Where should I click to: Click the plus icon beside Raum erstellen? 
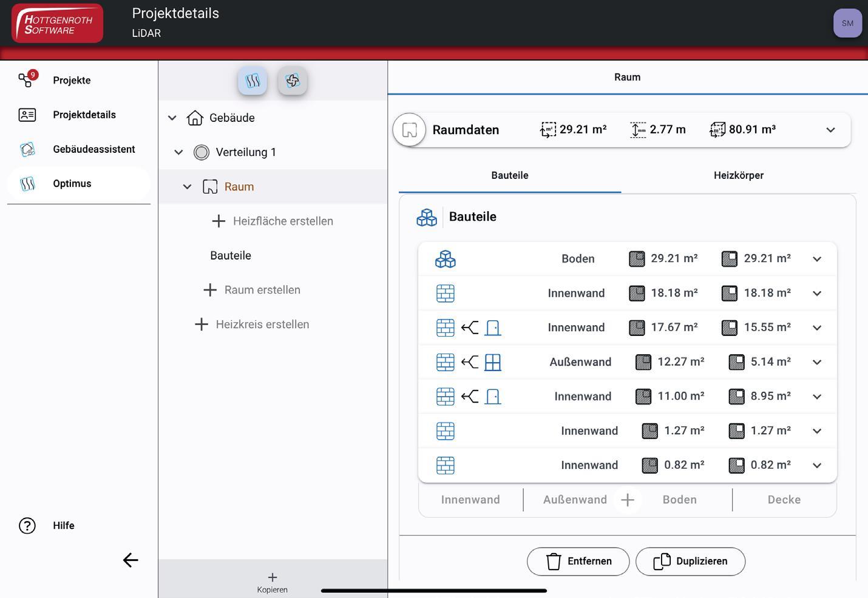point(210,290)
